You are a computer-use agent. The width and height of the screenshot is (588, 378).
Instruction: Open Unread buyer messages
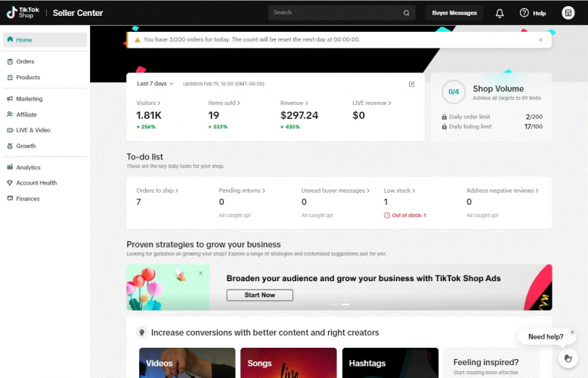tap(336, 191)
